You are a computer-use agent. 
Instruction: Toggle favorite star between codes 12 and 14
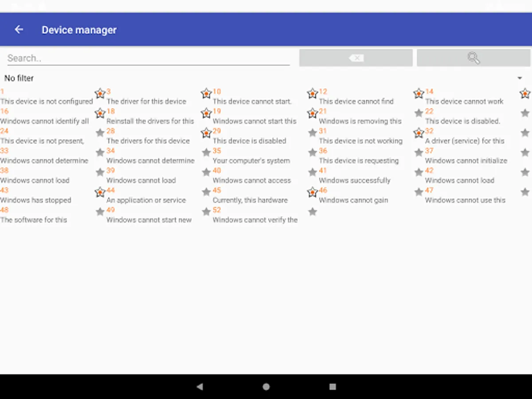[419, 94]
